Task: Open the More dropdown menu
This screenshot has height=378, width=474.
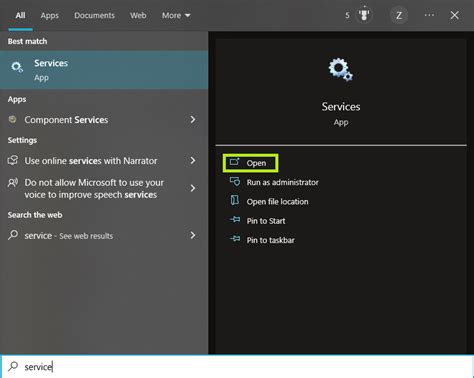Action: point(176,15)
